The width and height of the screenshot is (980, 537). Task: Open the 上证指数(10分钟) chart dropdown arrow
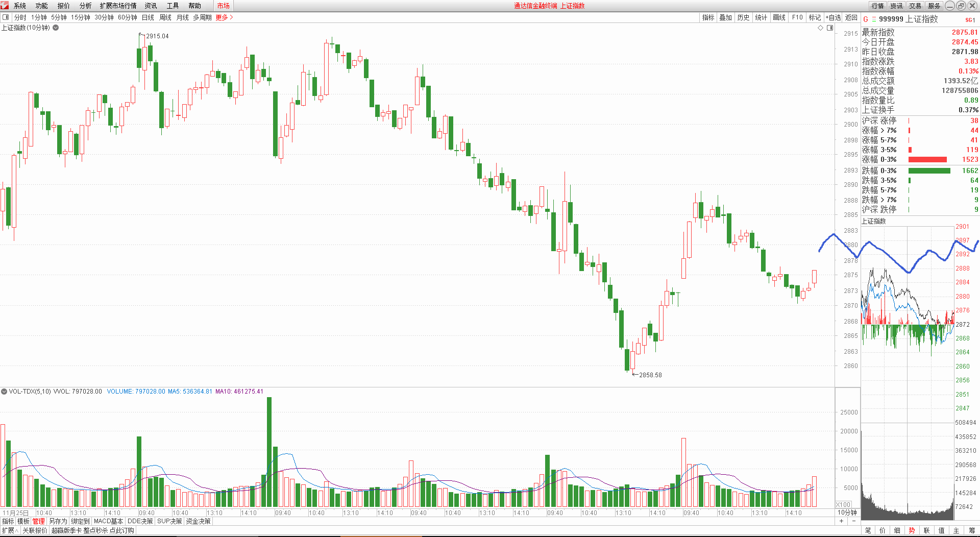pyautogui.click(x=56, y=28)
